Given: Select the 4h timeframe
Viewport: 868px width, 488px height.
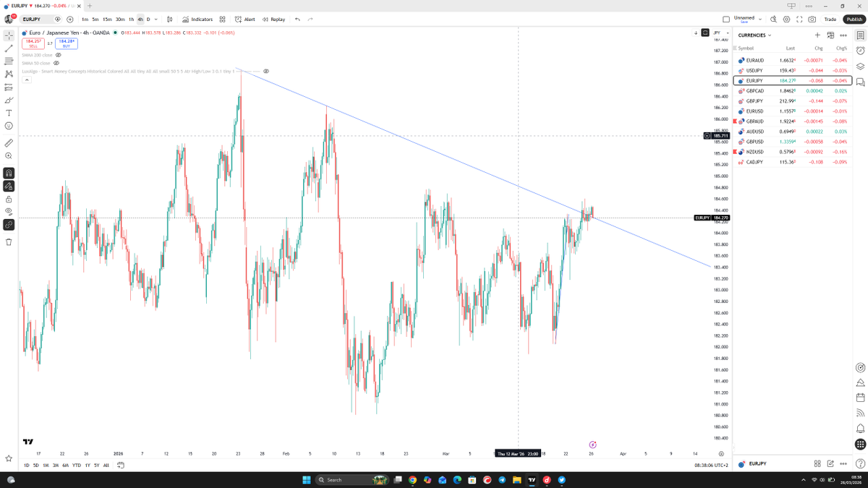Looking at the screenshot, I should pyautogui.click(x=140, y=20).
